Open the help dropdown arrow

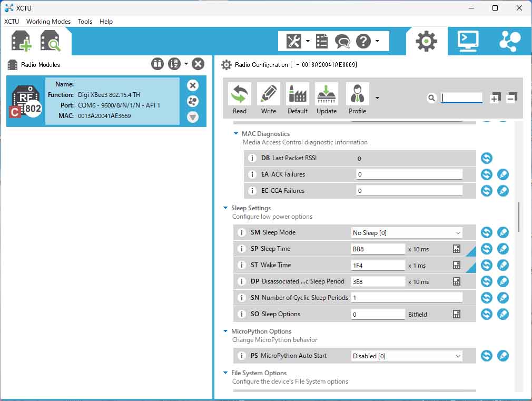[377, 41]
